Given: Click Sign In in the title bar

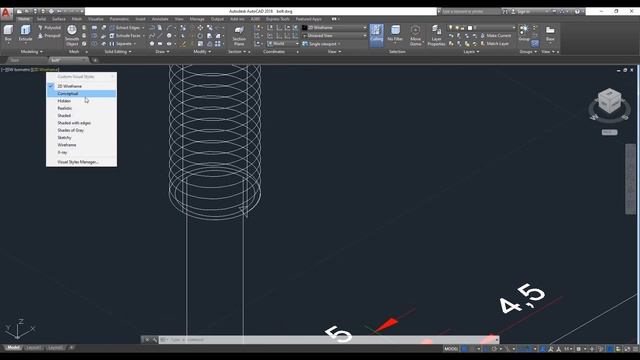Looking at the screenshot, I should click(x=524, y=12).
